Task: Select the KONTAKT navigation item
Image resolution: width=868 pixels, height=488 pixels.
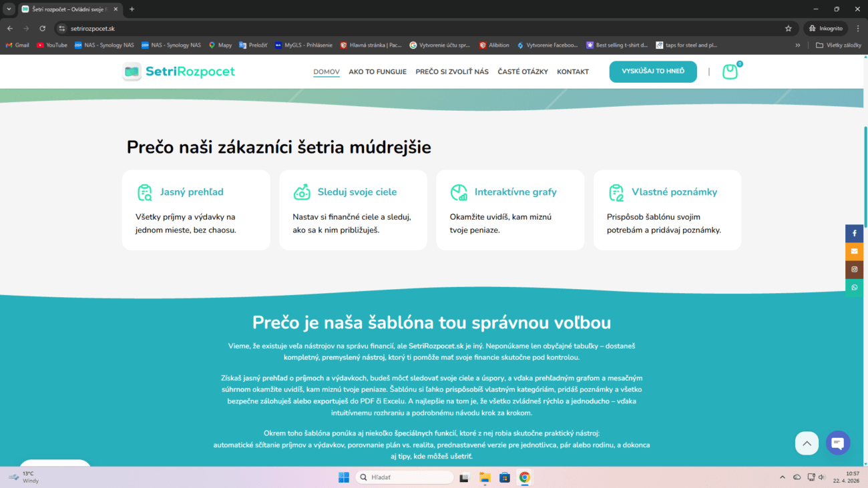Action: pyautogui.click(x=573, y=71)
